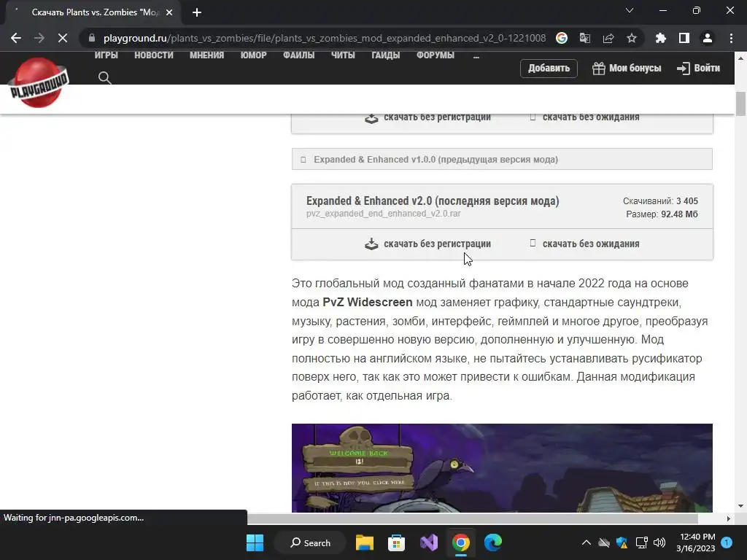Click the browser forward arrow

coord(39,38)
